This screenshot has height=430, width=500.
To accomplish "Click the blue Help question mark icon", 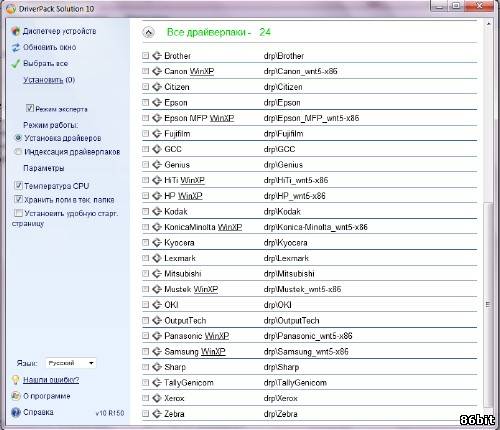I will [16, 412].
